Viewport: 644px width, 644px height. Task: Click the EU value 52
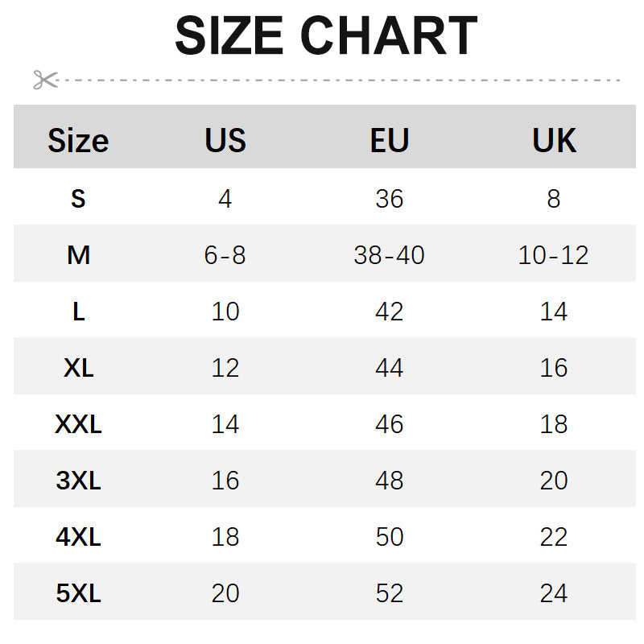(389, 593)
